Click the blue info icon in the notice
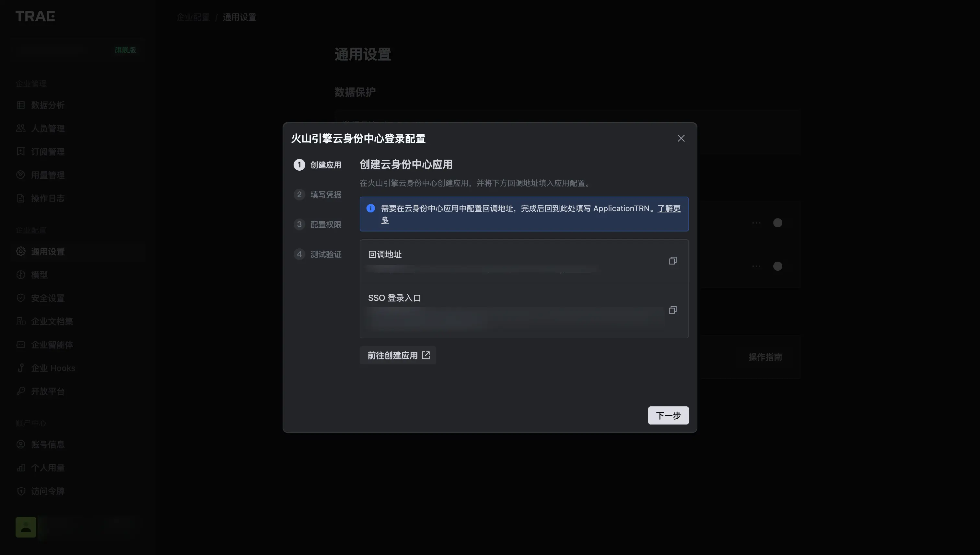Viewport: 980px width, 555px height. 370,208
